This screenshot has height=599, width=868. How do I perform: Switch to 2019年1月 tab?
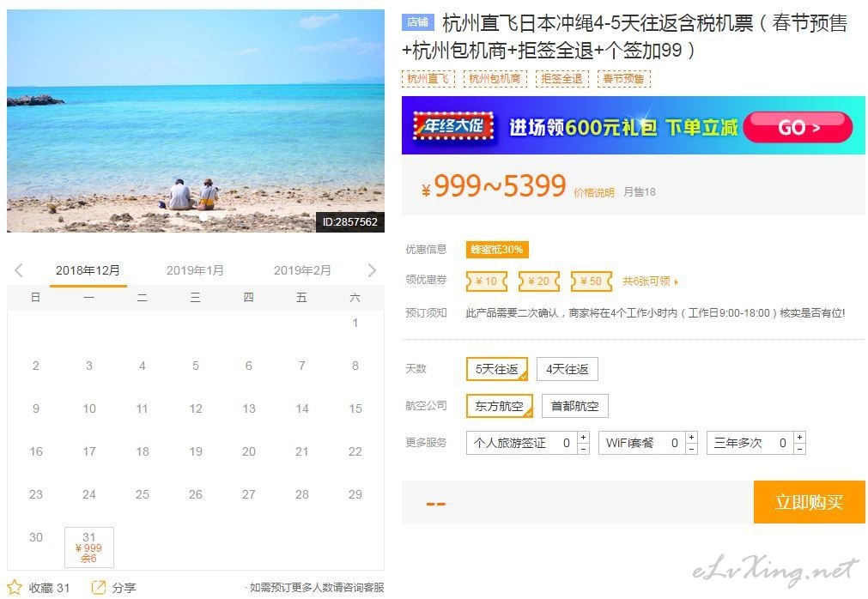195,270
